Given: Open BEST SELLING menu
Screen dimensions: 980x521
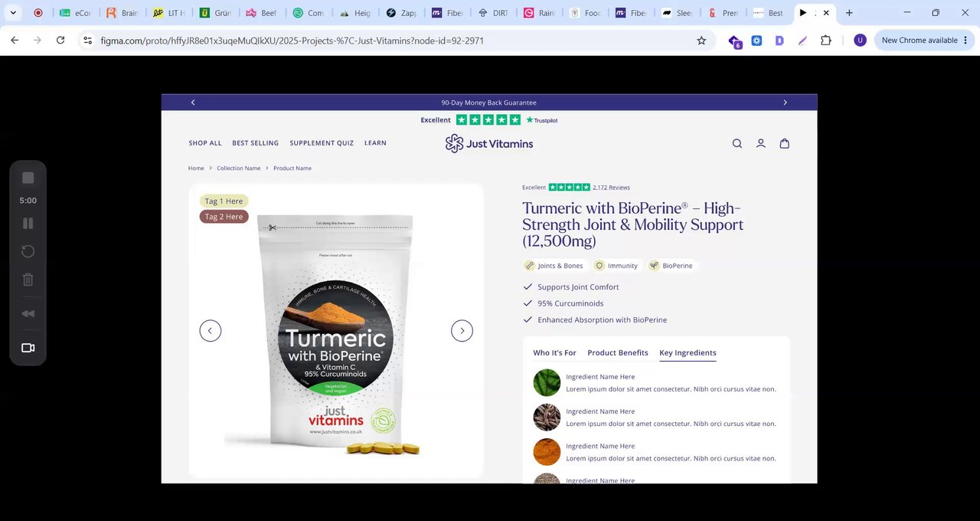Looking at the screenshot, I should [x=256, y=143].
